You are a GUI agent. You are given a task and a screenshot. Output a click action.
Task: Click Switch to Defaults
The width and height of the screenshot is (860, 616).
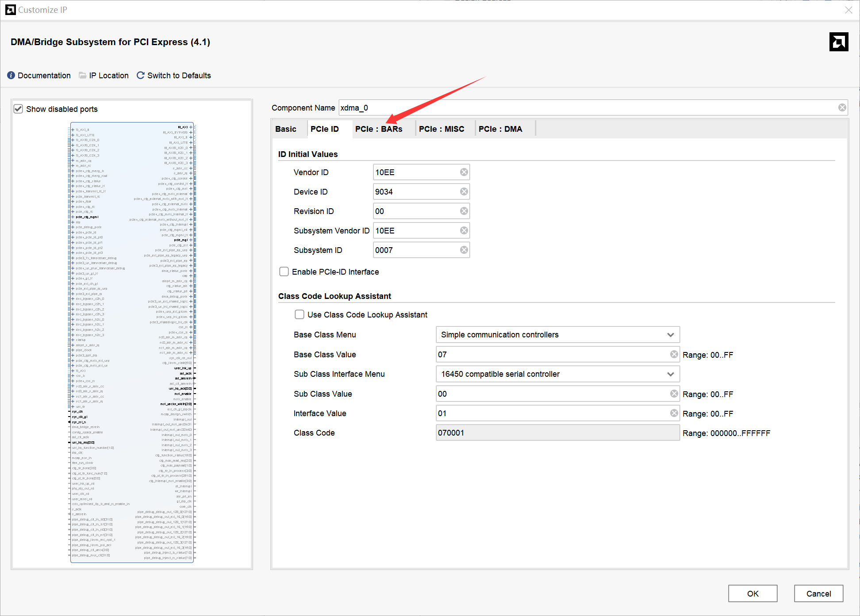179,76
